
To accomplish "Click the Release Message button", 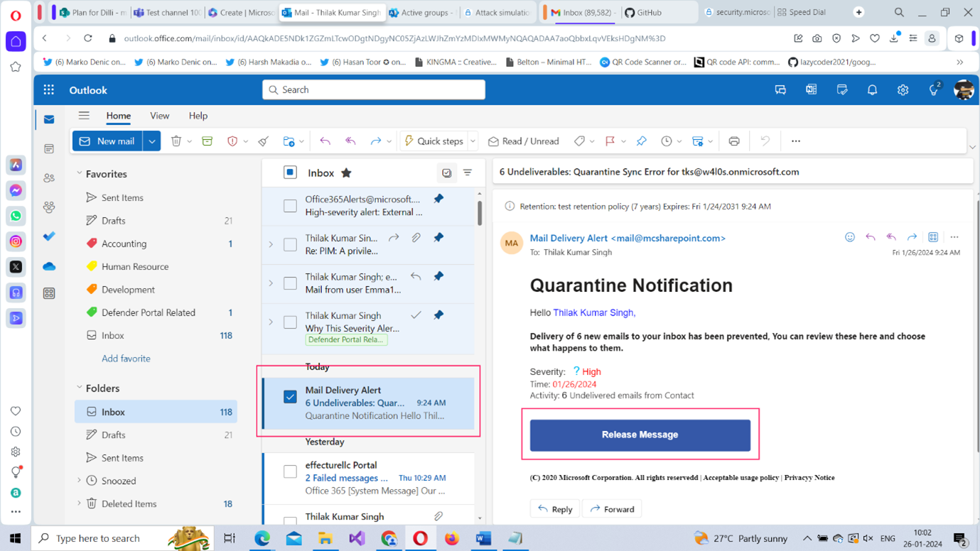I will [x=640, y=435].
